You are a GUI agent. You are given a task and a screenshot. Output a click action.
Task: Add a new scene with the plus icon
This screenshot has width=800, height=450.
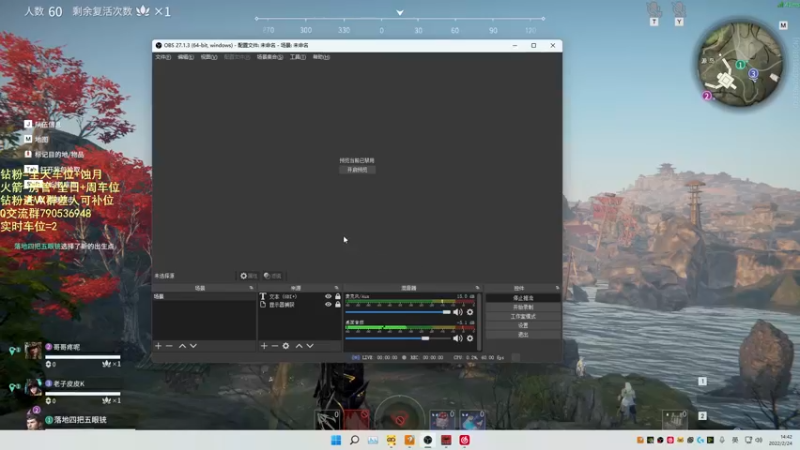click(x=158, y=346)
